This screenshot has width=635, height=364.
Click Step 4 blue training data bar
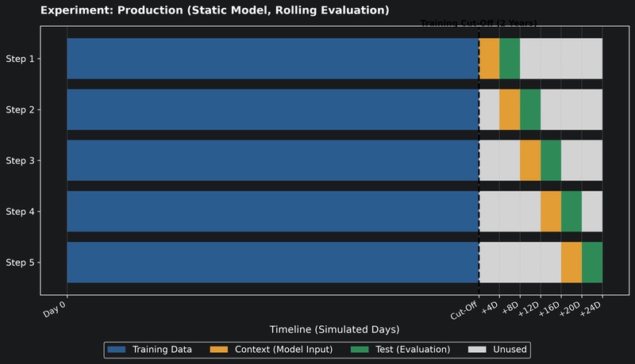(x=273, y=212)
